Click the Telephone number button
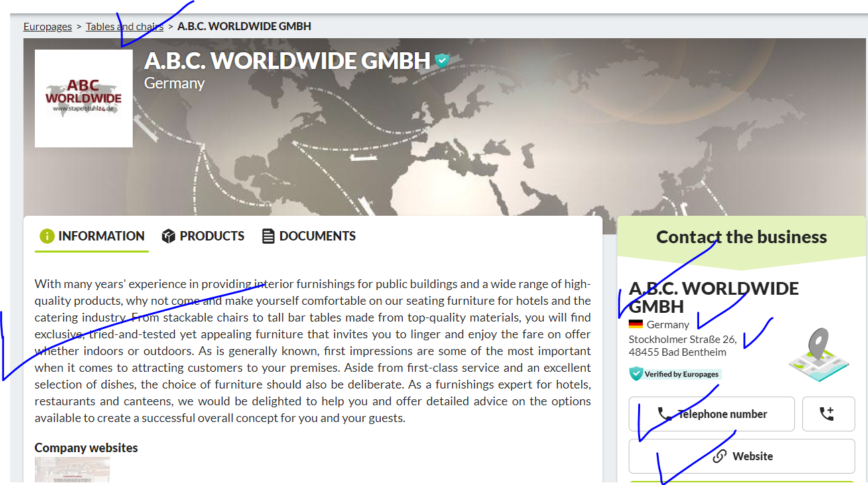Image resolution: width=868 pixels, height=485 pixels. click(x=712, y=414)
